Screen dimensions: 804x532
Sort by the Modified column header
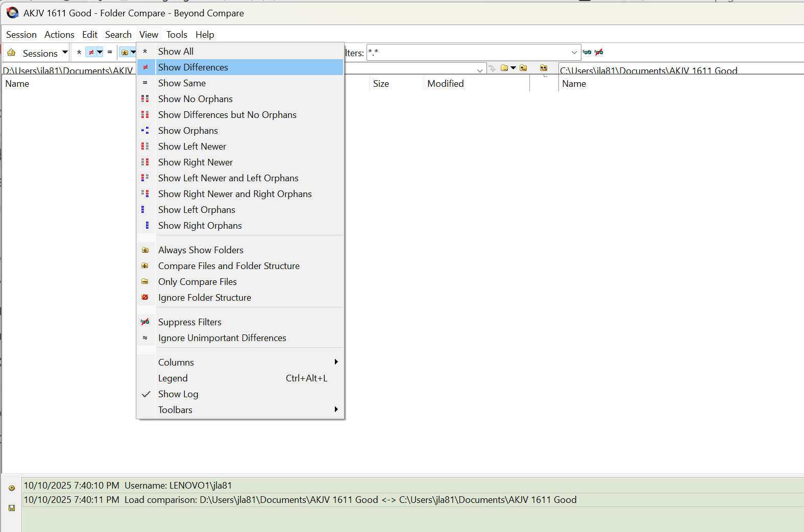(x=477, y=84)
